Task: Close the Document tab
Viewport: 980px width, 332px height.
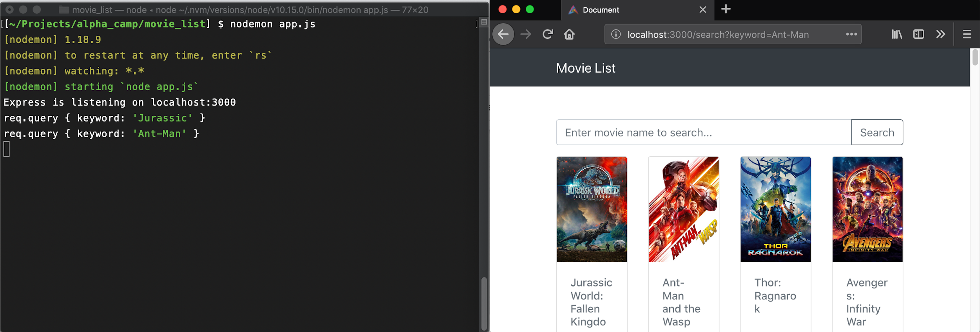Action: (702, 10)
